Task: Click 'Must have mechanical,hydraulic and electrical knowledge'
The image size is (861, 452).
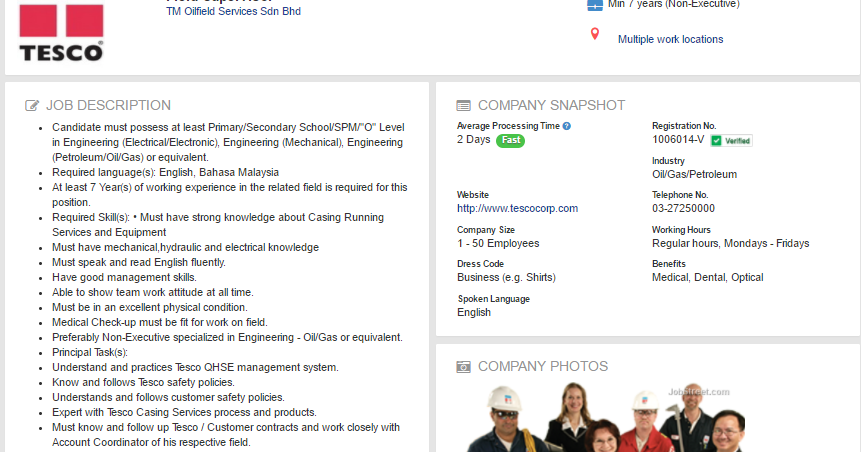Action: [186, 248]
